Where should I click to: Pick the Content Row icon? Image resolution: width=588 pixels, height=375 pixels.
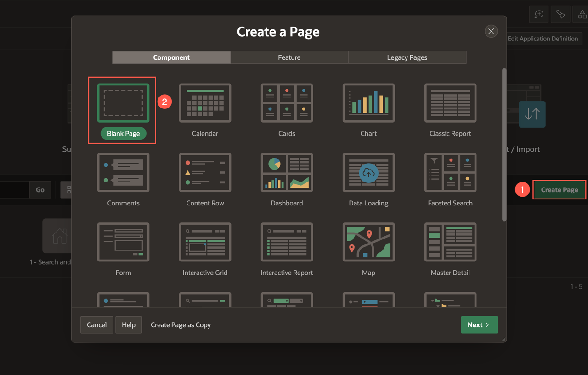[x=205, y=172]
